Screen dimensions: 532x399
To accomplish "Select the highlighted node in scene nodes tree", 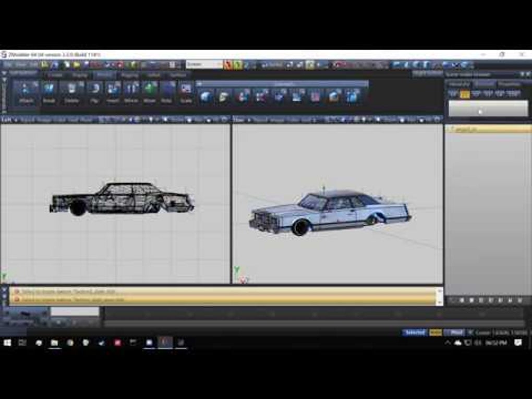I will pos(489,129).
